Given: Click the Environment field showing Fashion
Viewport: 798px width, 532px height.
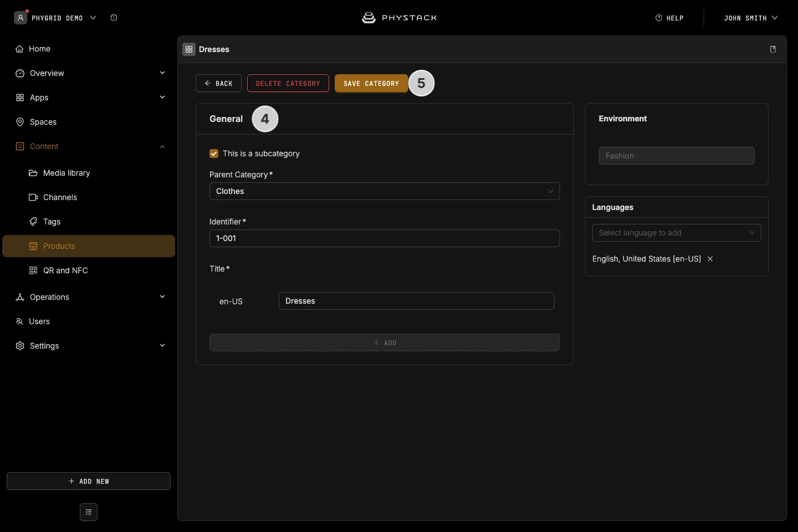Looking at the screenshot, I should pyautogui.click(x=677, y=156).
